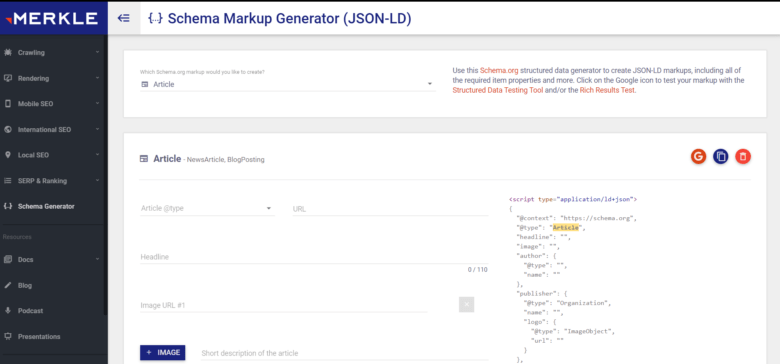780x364 pixels.
Task: Click the Merkle logo
Action: pos(52,19)
